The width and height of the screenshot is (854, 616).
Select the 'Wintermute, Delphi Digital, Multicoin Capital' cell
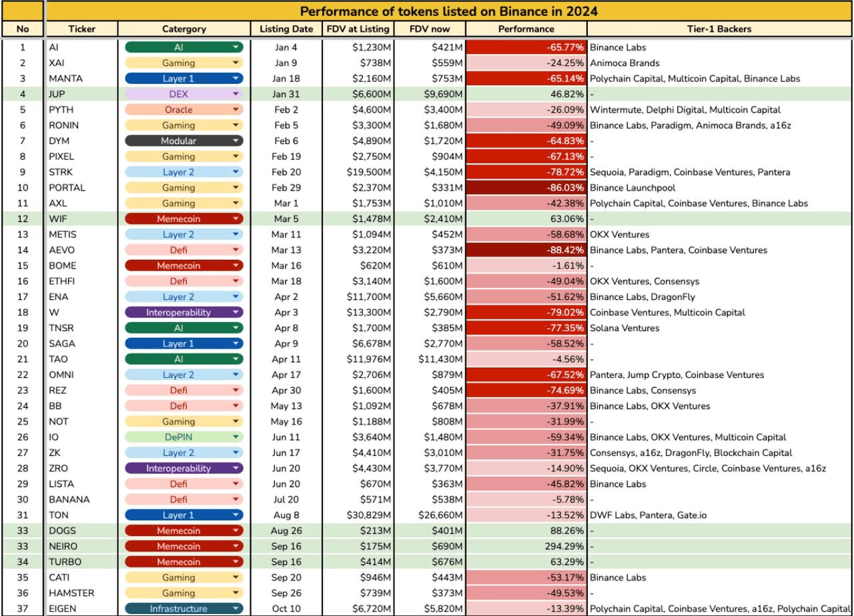720,109
